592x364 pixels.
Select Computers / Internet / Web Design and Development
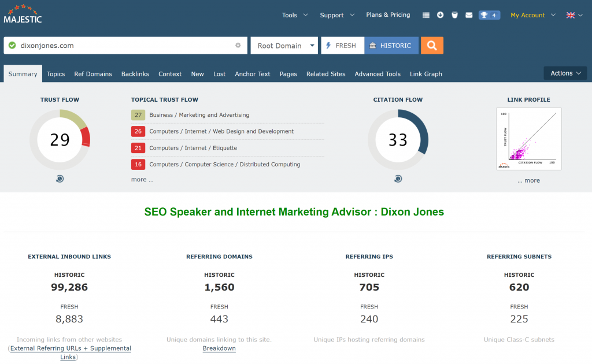click(x=221, y=131)
